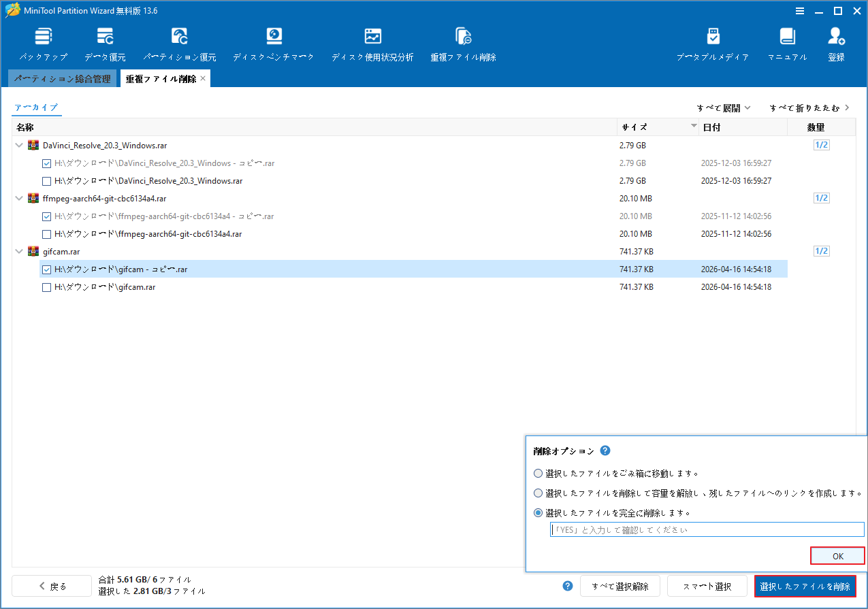Screen dimensions: 868x609
Task: Click the 1/2 count badge for ffmpeg-aarch64
Action: tap(821, 198)
